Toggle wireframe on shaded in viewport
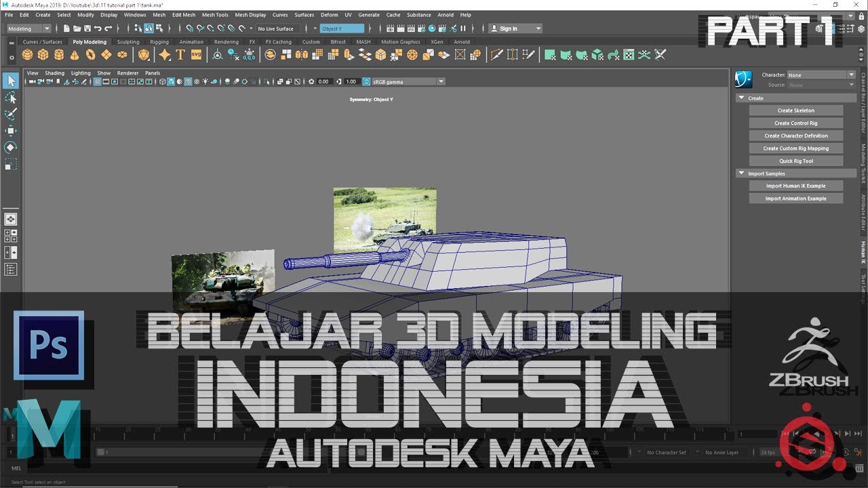The image size is (868, 488). pyautogui.click(x=189, y=81)
